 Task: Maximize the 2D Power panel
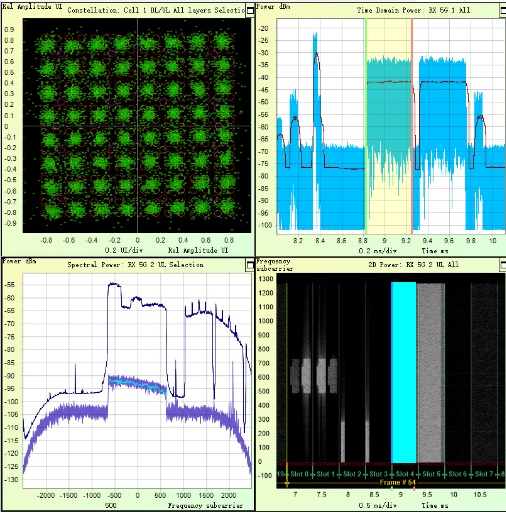[503, 265]
